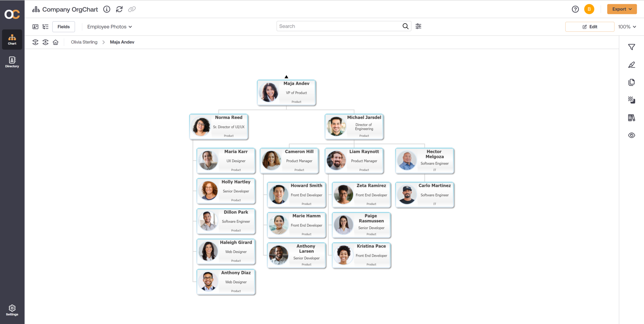Open the chart library icon
644x324 pixels.
(x=632, y=117)
